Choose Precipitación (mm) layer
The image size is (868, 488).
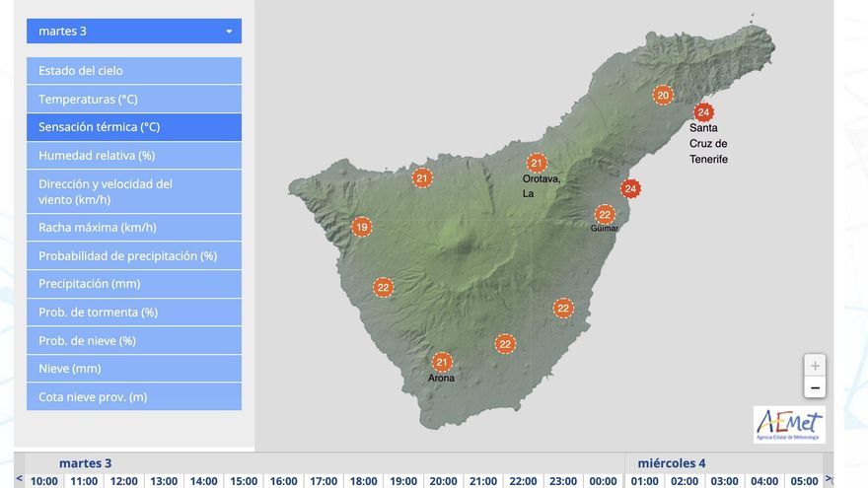[x=134, y=284]
